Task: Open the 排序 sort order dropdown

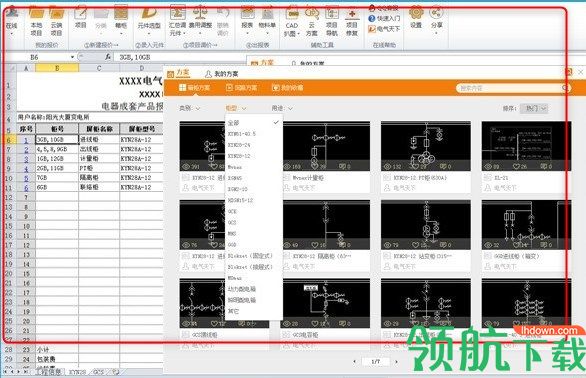Action: tap(534, 108)
